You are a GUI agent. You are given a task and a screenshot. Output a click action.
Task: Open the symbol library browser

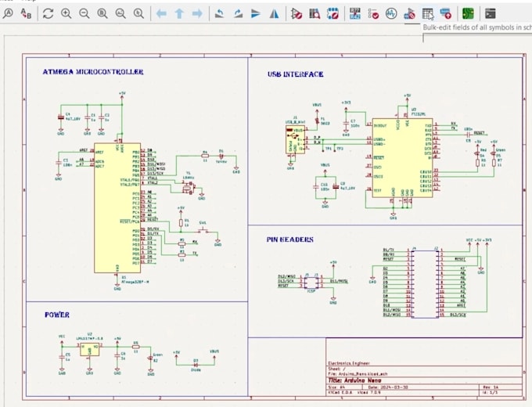pos(315,13)
